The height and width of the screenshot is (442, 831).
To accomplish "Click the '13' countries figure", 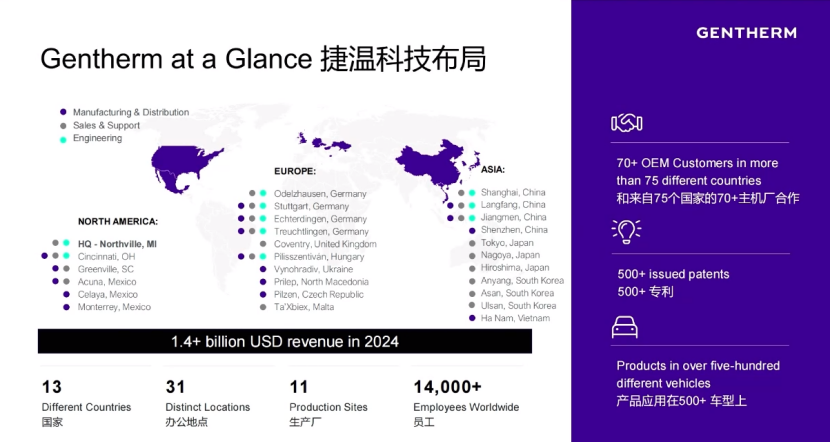I will pos(52,387).
